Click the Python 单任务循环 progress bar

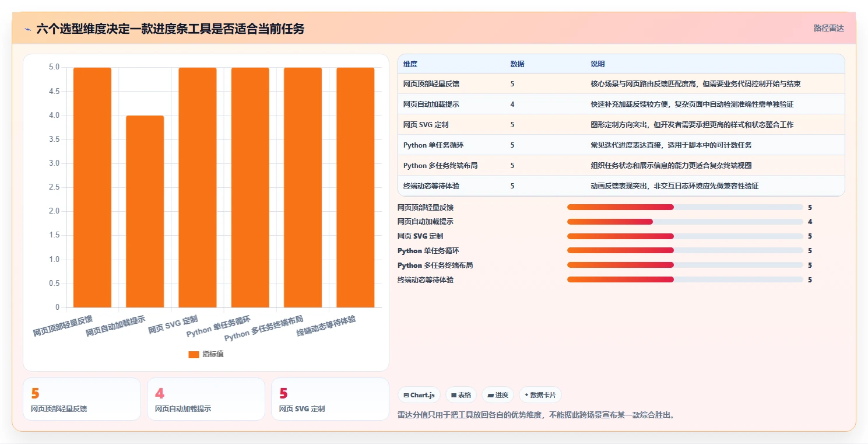pos(685,251)
